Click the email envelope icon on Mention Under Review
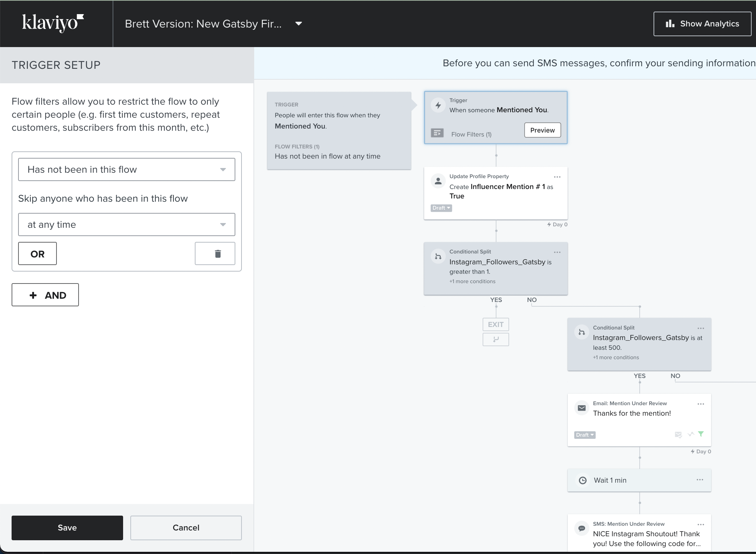This screenshot has width=756, height=554. coord(581,408)
